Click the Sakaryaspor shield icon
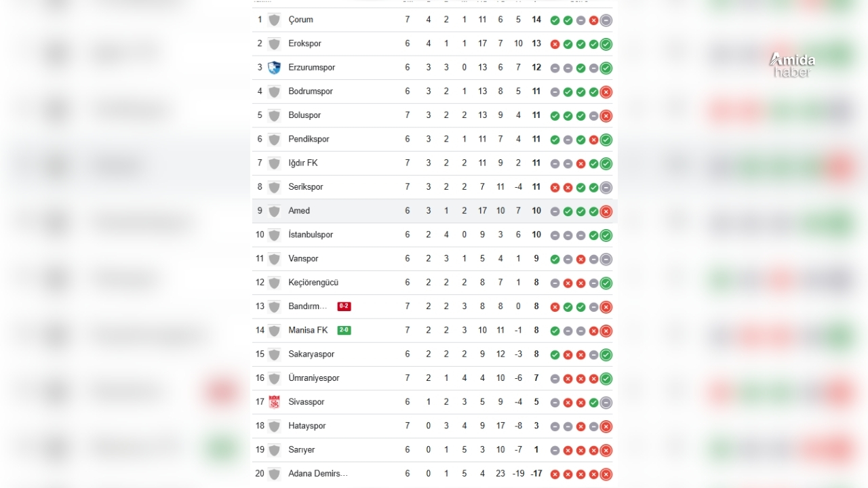Image resolution: width=868 pixels, height=488 pixels. (274, 354)
